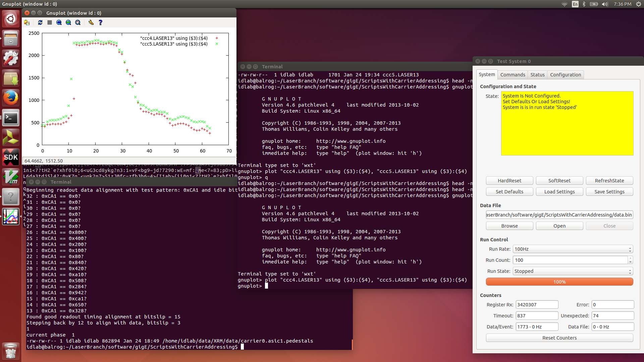Open the downloads installer icon in the dock
Image resolution: width=644 pixels, height=362 pixels.
tap(11, 78)
